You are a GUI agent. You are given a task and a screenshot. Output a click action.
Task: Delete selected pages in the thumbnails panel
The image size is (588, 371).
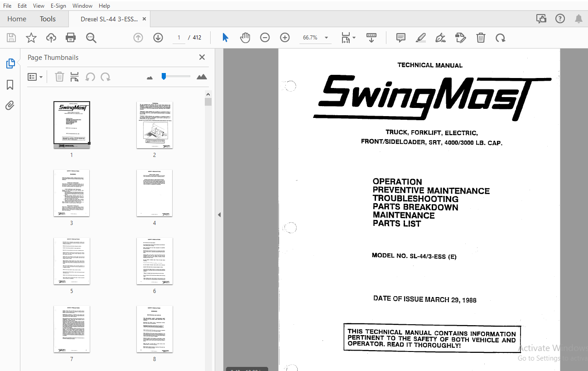click(59, 77)
